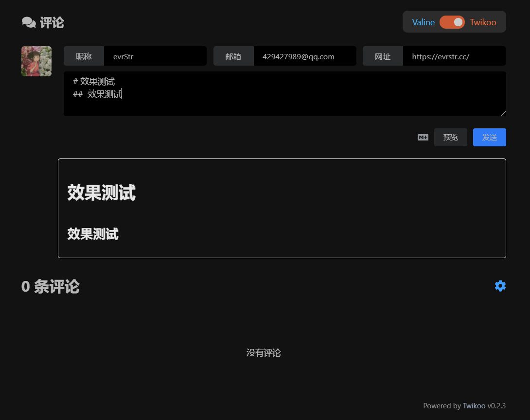
Task: Click the large 效果测试 preview heading
Action: pyautogui.click(x=102, y=192)
